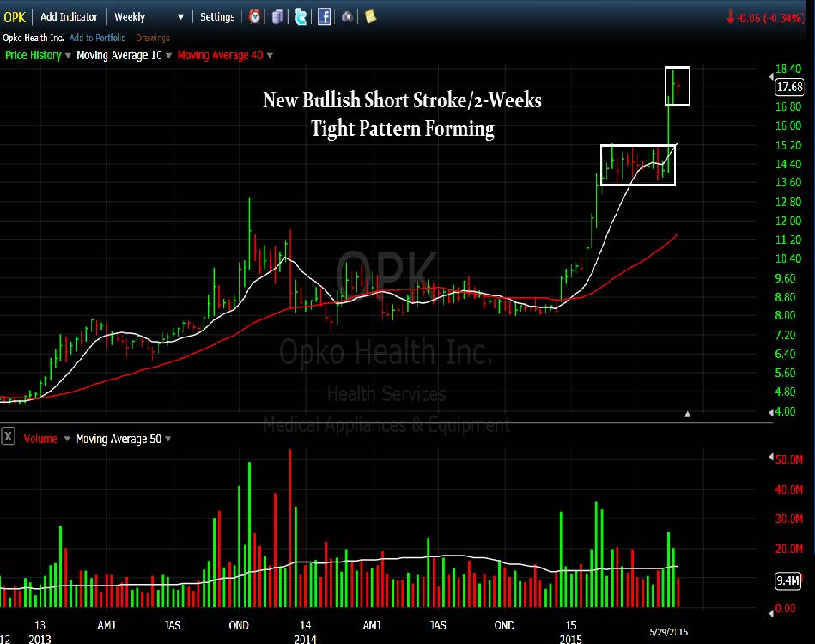Viewport: 815px width, 644px height.
Task: Expand Moving Average 50 dropdown arrow
Action: 167,439
